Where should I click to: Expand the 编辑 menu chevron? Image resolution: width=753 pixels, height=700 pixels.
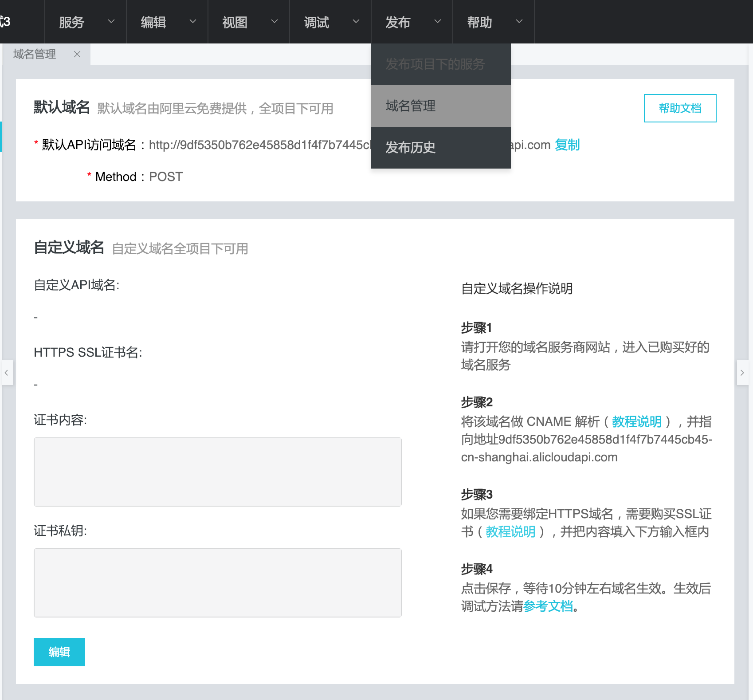click(x=193, y=21)
